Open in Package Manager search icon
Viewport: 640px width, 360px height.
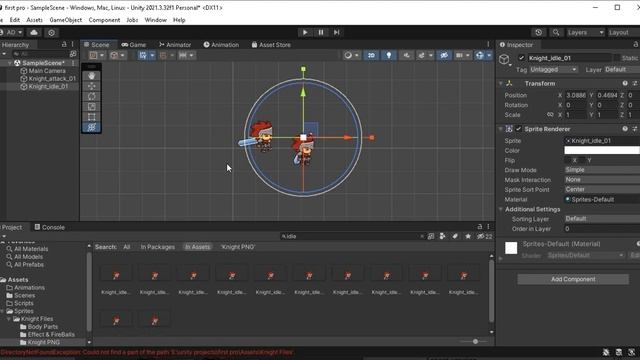tap(431, 236)
